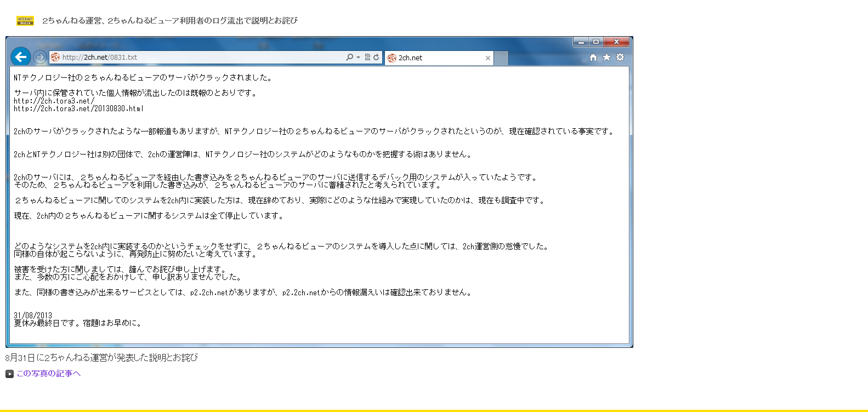
Task: Minimize the browser window
Action: pyautogui.click(x=581, y=42)
